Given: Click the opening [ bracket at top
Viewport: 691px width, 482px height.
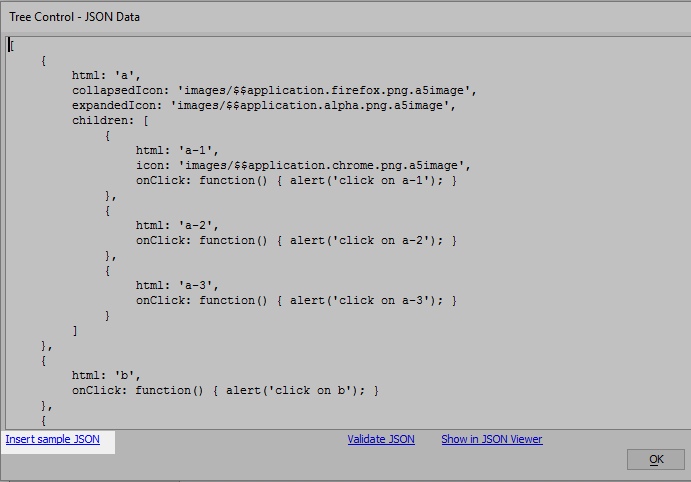Looking at the screenshot, I should click(x=11, y=46).
